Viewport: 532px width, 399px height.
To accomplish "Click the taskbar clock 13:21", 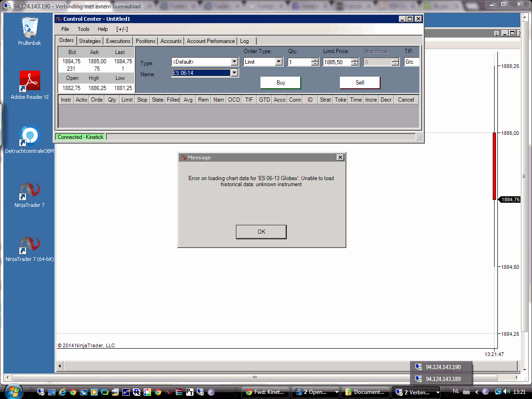I will (x=519, y=392).
